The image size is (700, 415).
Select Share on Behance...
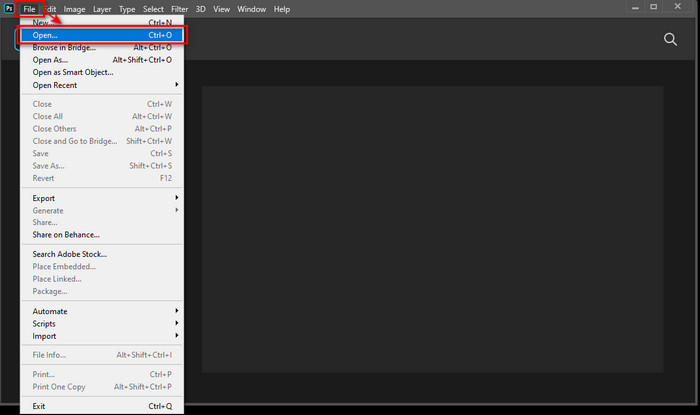102,235
